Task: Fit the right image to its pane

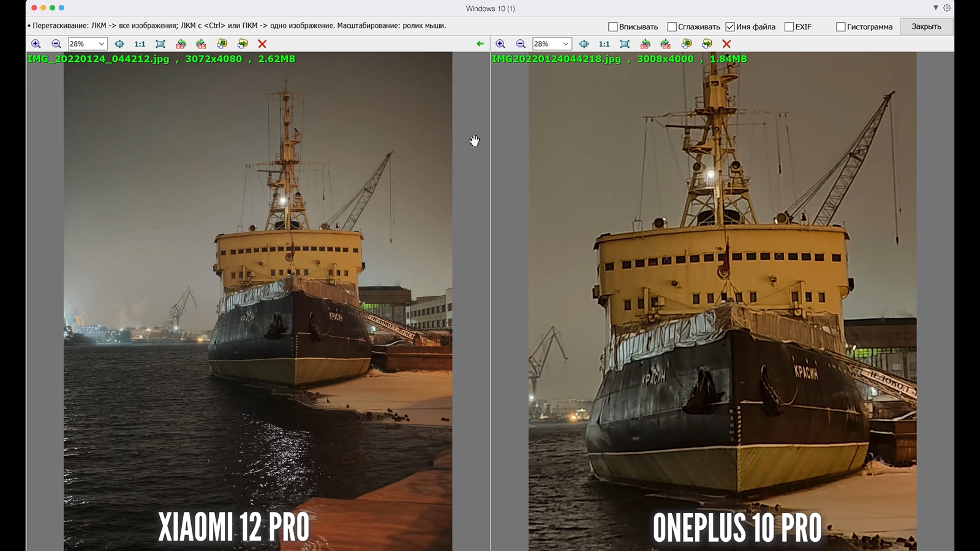Action: coord(625,44)
